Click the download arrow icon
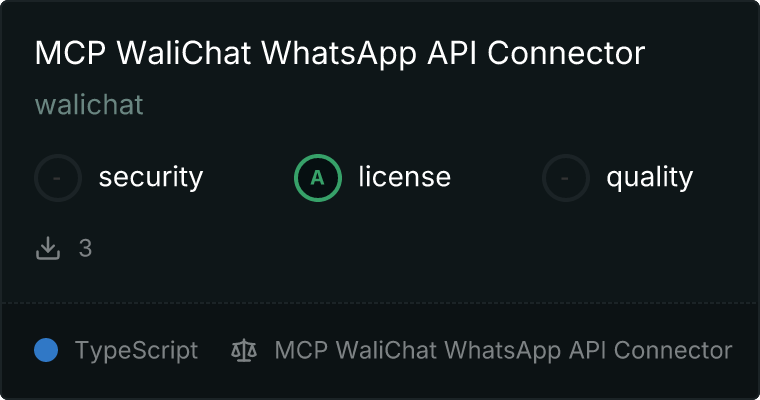 (x=48, y=248)
